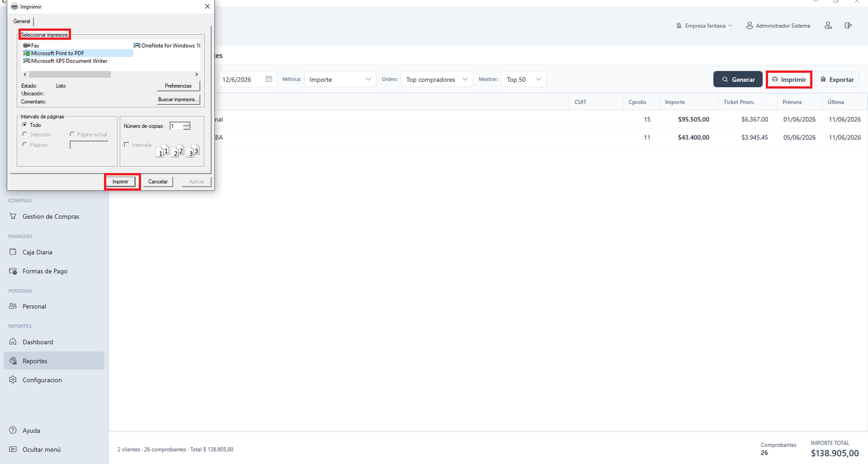
Task: Click the Preferencias button
Action: click(178, 86)
